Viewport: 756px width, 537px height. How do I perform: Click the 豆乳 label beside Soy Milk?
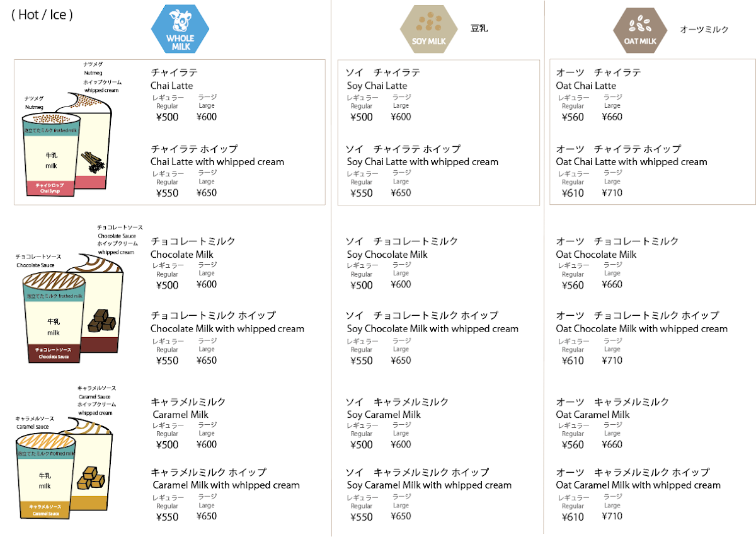tap(479, 28)
